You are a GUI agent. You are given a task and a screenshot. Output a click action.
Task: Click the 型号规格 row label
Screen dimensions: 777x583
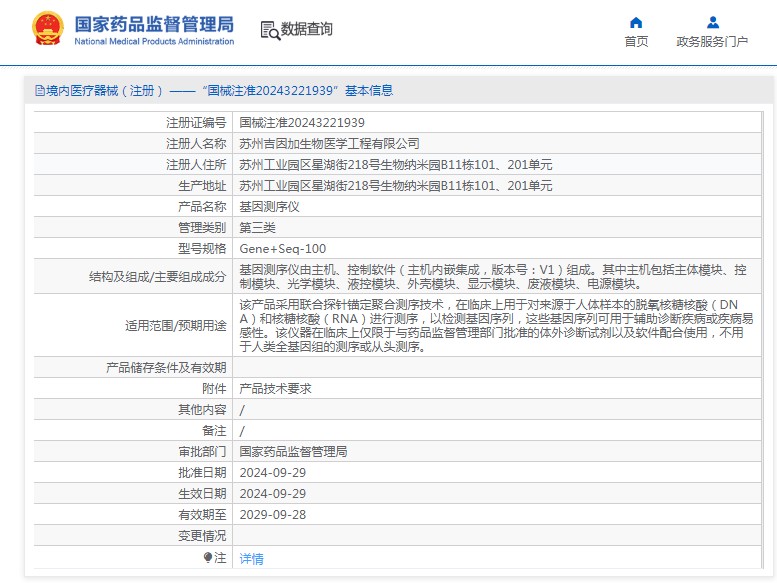coord(202,249)
